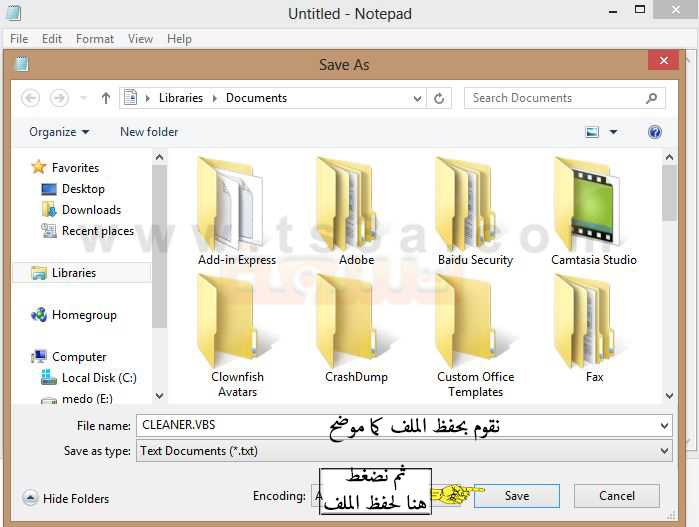Click the Save button
The height and width of the screenshot is (527, 699).
pos(516,496)
